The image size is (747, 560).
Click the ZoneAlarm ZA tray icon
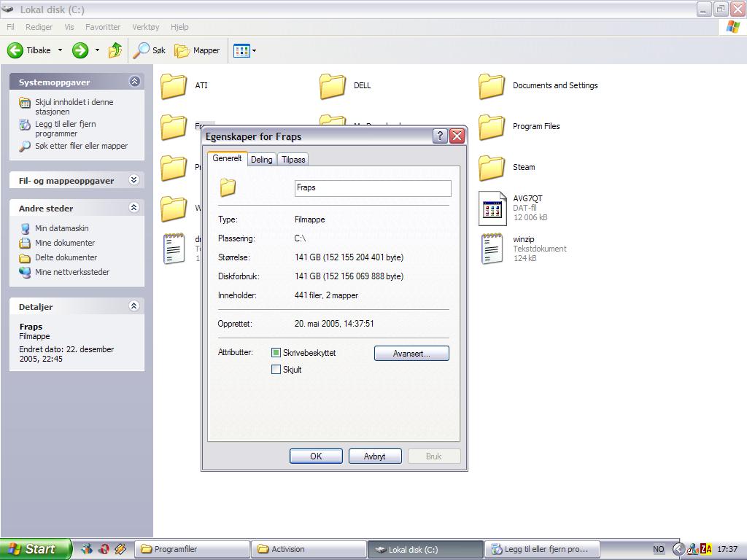pyautogui.click(x=705, y=549)
